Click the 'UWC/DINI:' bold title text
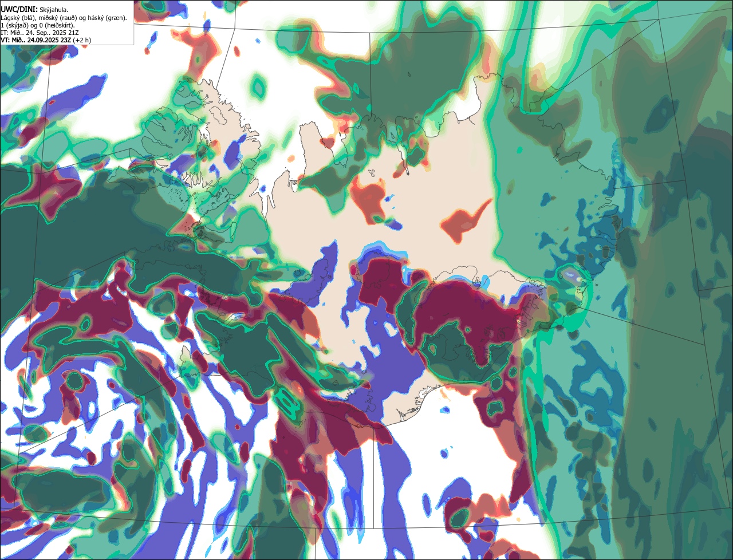733x560 pixels. point(19,10)
